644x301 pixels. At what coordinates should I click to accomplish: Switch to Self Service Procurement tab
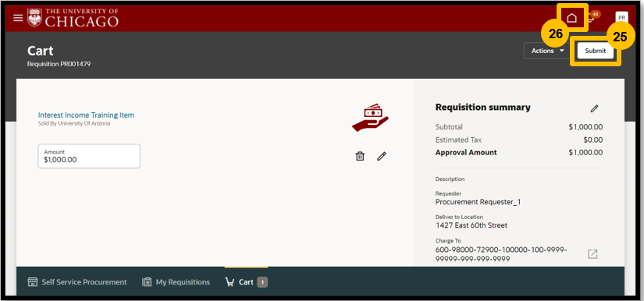point(77,282)
